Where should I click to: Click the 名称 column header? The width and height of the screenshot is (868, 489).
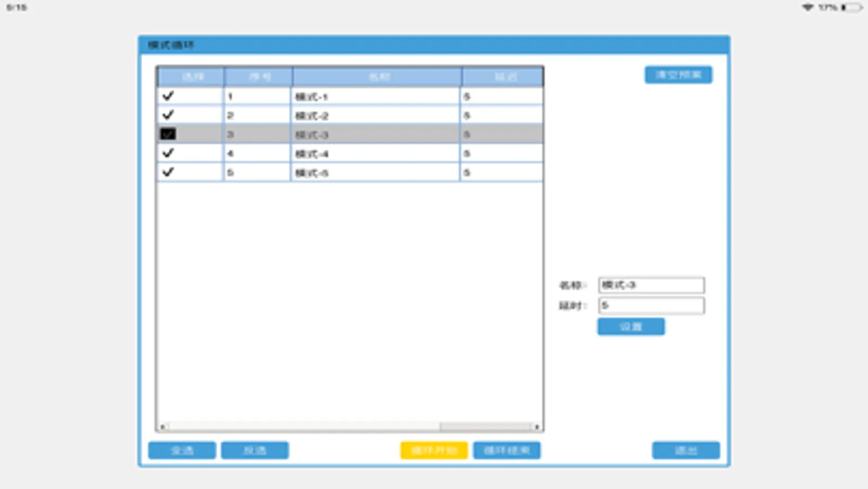377,77
